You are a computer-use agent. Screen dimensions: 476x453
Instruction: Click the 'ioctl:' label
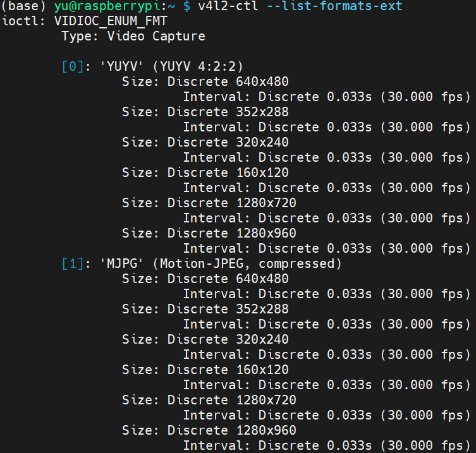tap(23, 21)
